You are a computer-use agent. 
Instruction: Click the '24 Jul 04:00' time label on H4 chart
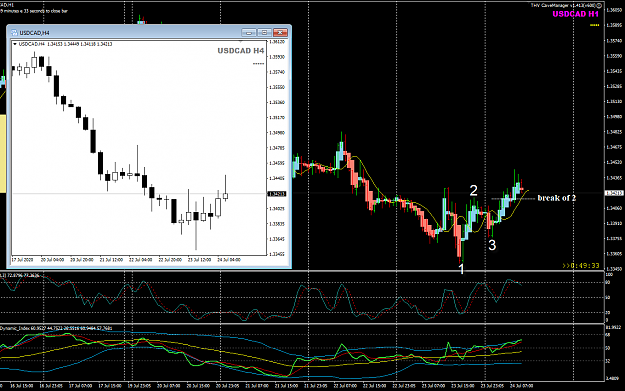coord(229,259)
